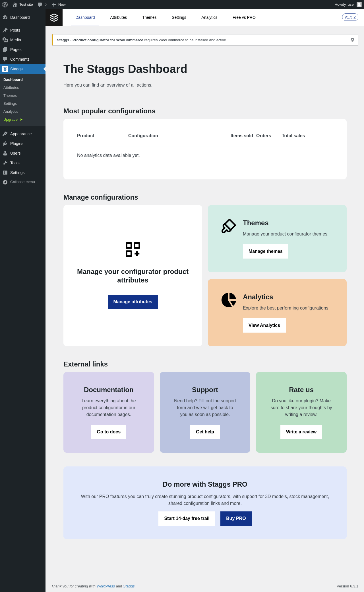
Task: Follow the Staggs link in footer
Action: point(129,586)
